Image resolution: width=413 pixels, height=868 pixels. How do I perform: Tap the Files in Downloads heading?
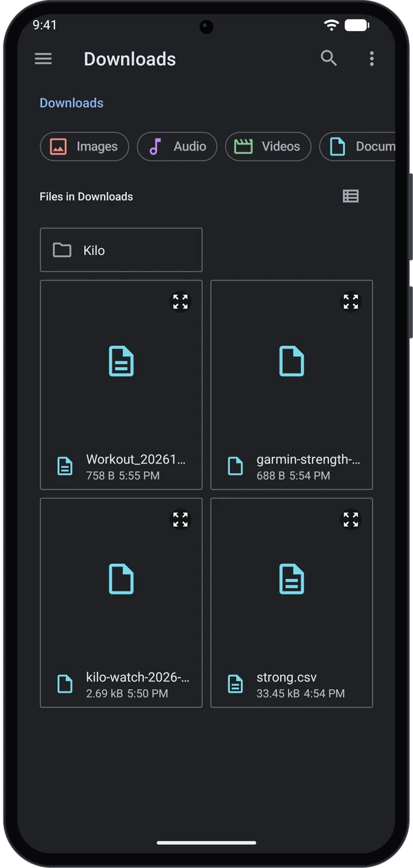pyautogui.click(x=86, y=197)
